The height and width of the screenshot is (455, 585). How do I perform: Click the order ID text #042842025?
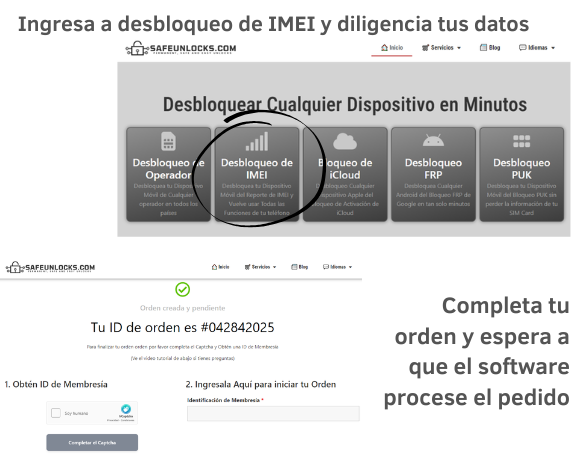pyautogui.click(x=238, y=327)
